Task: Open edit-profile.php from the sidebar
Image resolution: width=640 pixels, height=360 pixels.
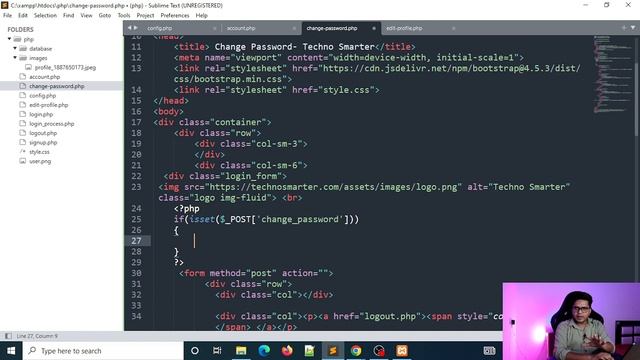Action: tap(49, 105)
